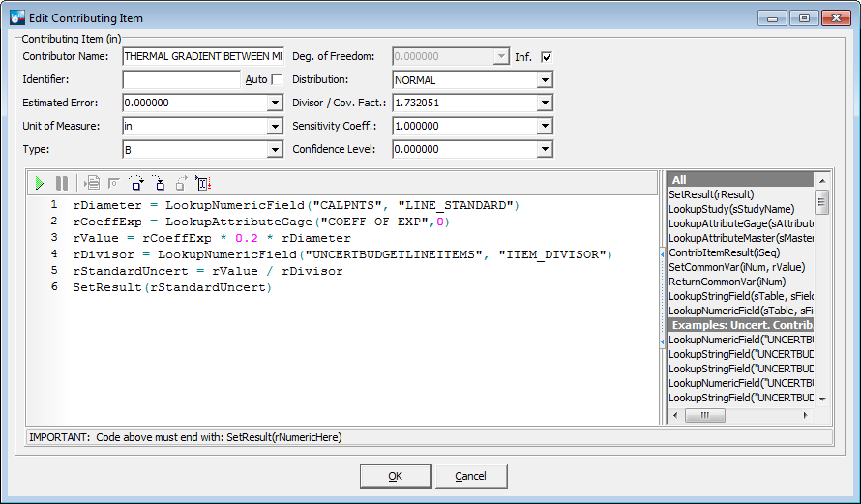861x504 pixels.
Task: Click the Identifier text field
Action: [x=181, y=79]
